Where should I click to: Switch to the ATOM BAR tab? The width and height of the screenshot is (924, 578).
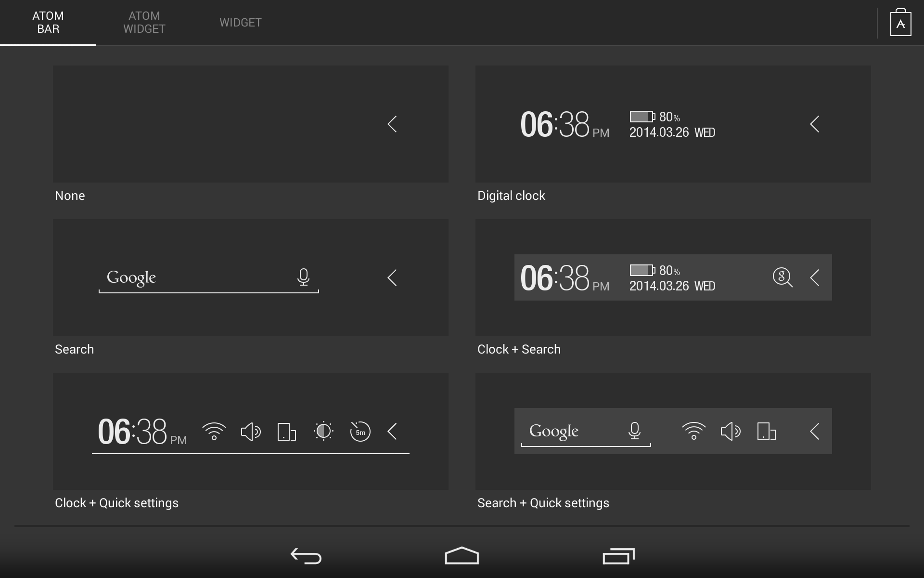(x=48, y=23)
